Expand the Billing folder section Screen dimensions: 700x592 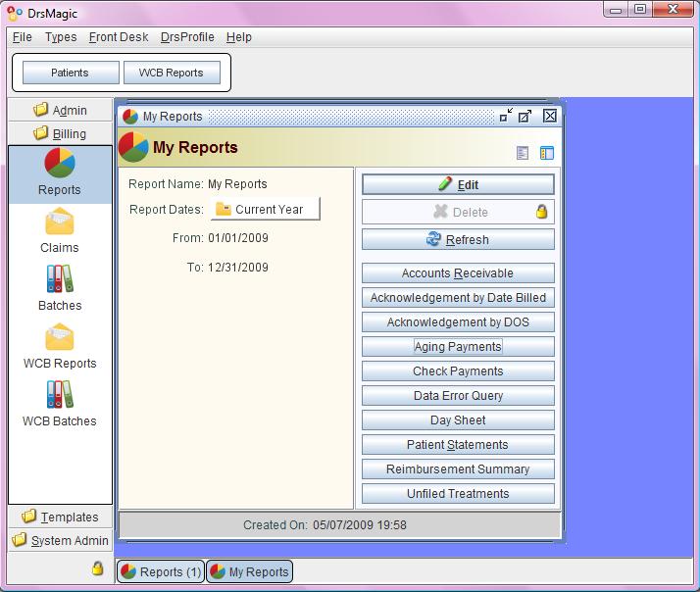(x=60, y=133)
